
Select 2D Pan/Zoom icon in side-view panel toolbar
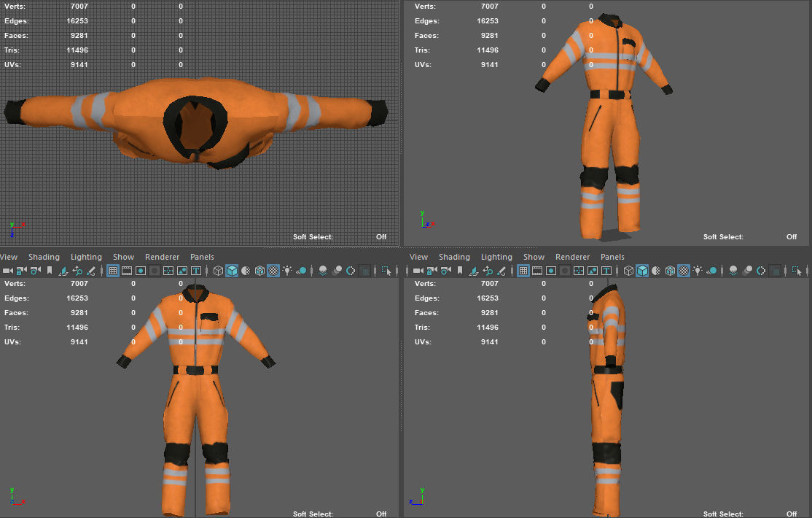pos(488,271)
